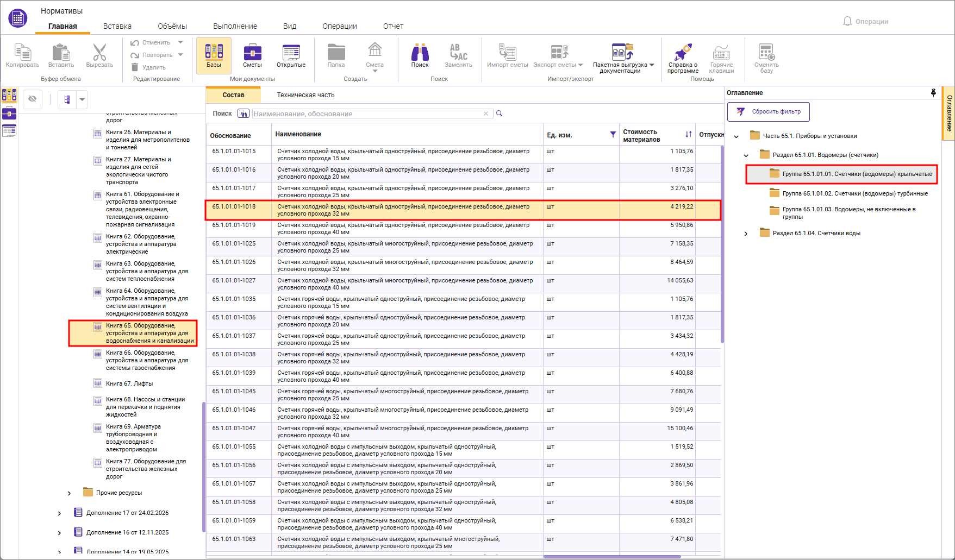Image resolution: width=955 pixels, height=560 pixels.
Task: Expand the Прочие ресурсы node
Action: tap(69, 493)
